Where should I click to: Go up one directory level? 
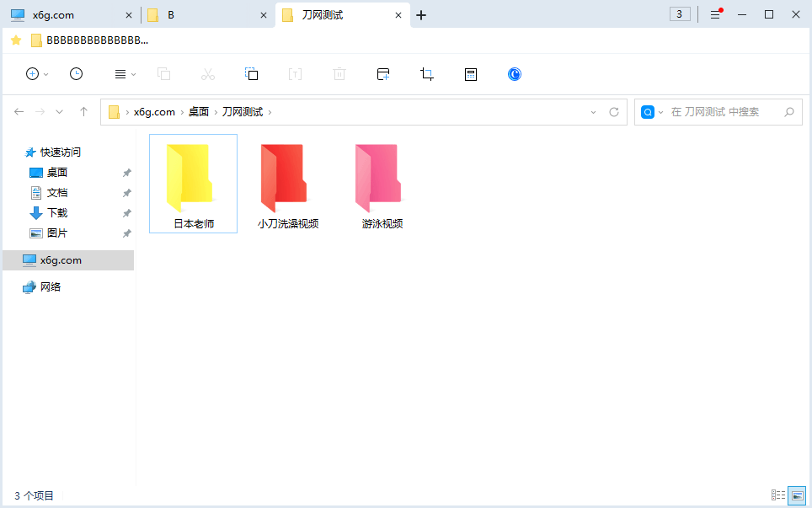83,112
